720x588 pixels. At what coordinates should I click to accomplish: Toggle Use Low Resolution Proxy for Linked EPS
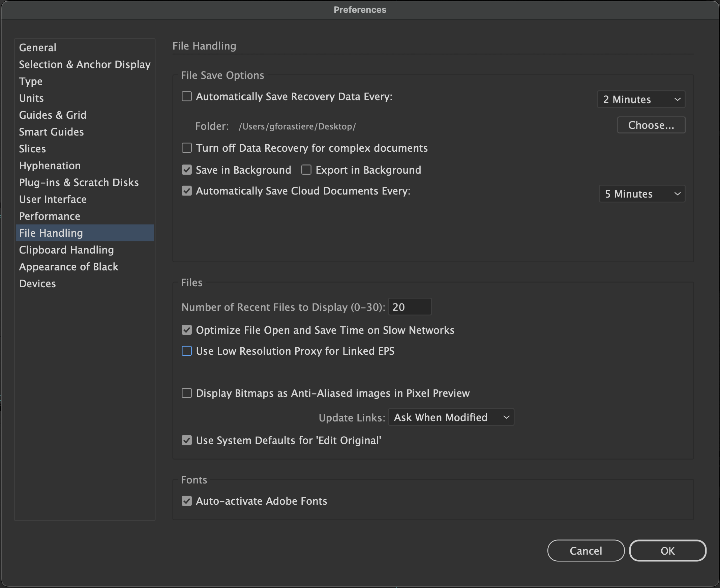[187, 351]
